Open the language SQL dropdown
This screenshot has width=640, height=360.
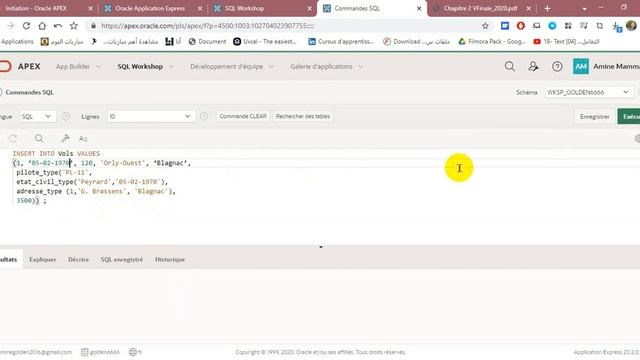(37, 116)
